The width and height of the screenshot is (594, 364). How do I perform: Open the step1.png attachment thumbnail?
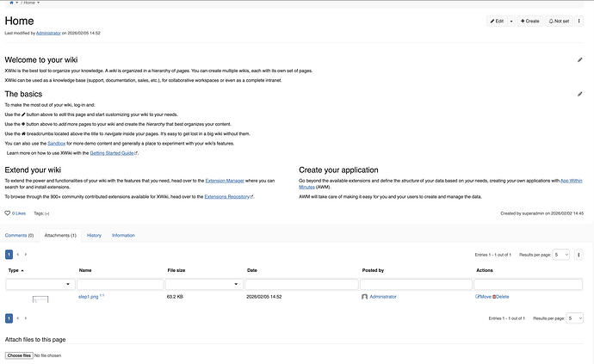(40, 299)
